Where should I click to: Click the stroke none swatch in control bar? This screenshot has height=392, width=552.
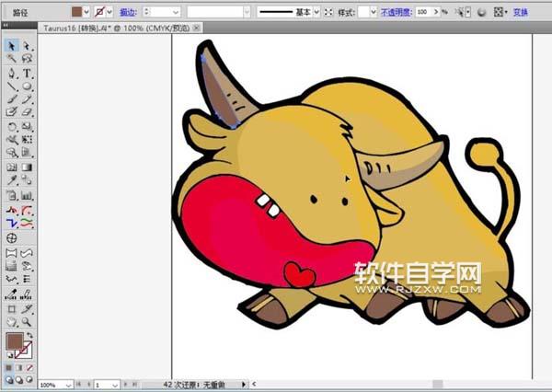click(100, 12)
